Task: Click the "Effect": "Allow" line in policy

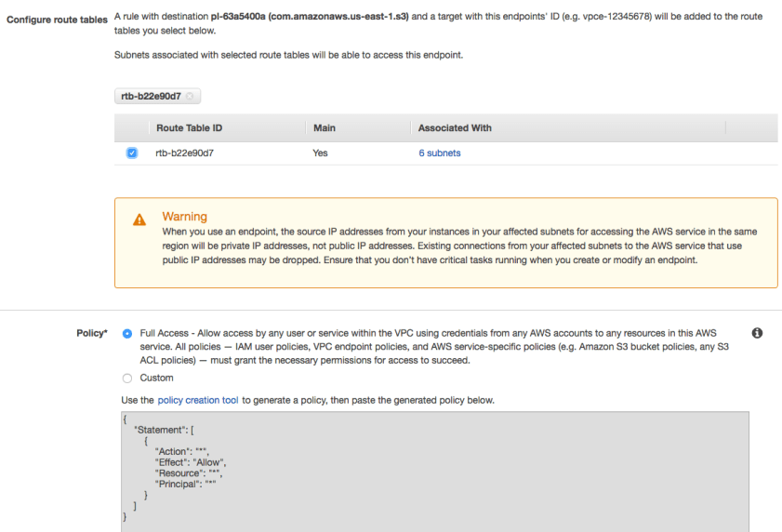Action: point(191,462)
